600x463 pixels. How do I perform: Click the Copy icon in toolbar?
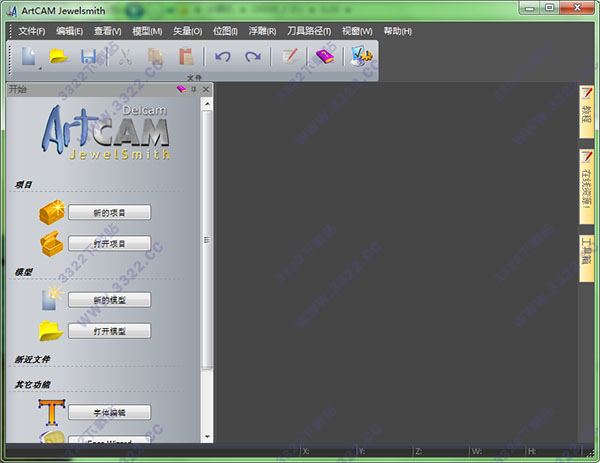point(155,57)
